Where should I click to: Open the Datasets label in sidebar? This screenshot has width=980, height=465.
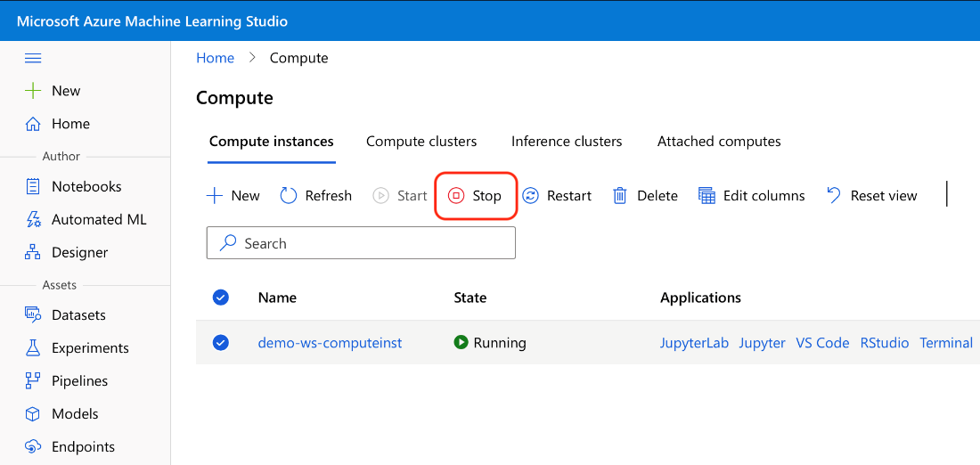click(78, 315)
